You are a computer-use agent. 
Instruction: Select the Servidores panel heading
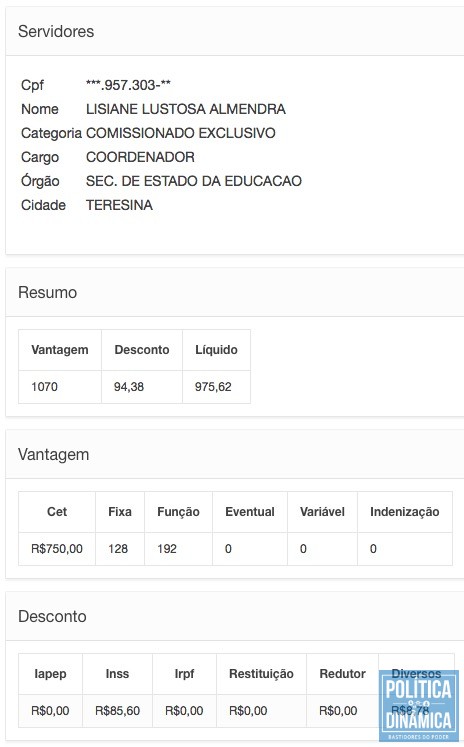click(56, 31)
